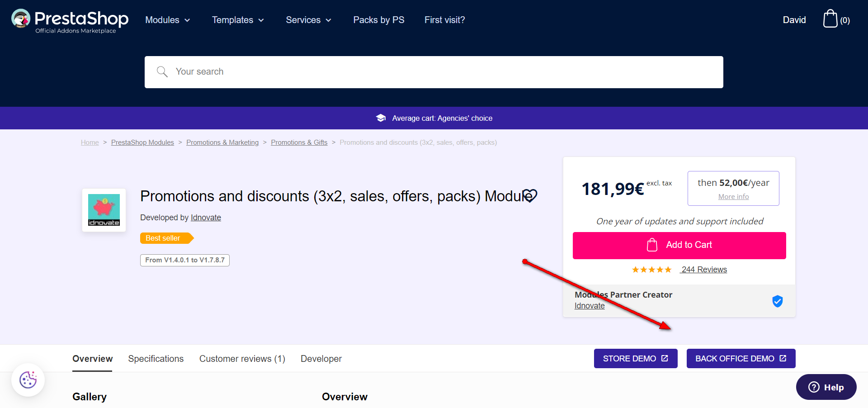The image size is (868, 408).
Task: Switch to the Overview tab
Action: (x=92, y=359)
